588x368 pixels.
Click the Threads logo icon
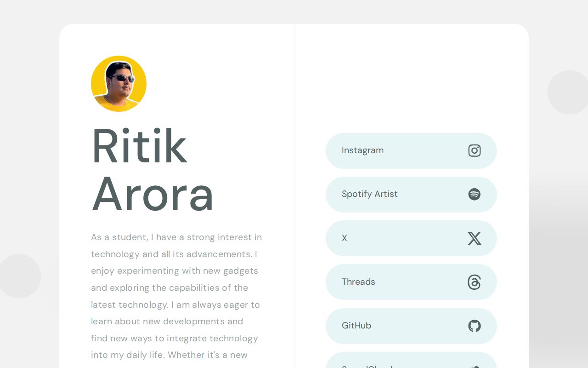(475, 282)
